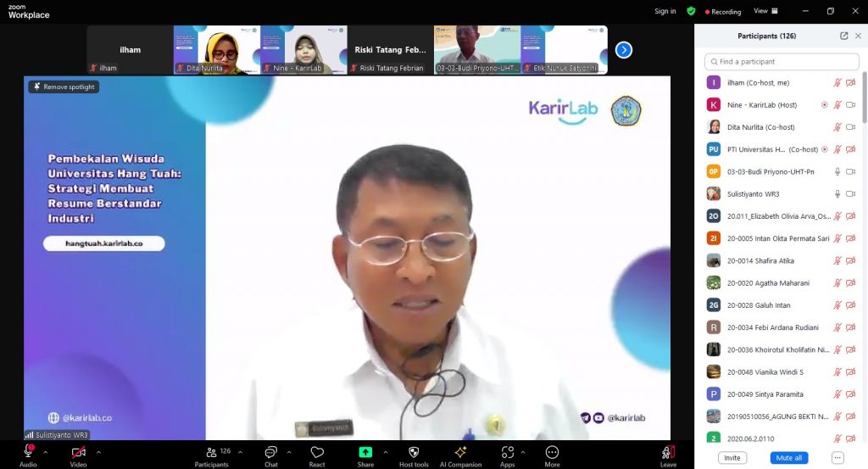The height and width of the screenshot is (469, 868).
Task: Toggle the Video camera on
Action: (78, 453)
